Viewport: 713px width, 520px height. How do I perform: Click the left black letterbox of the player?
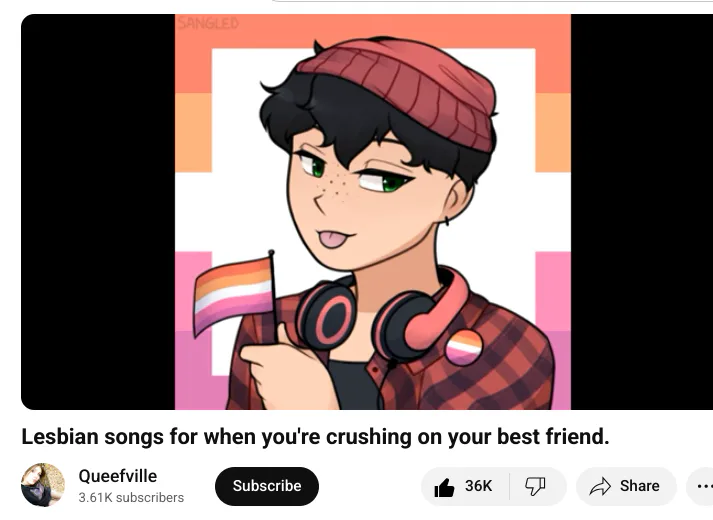click(x=98, y=212)
